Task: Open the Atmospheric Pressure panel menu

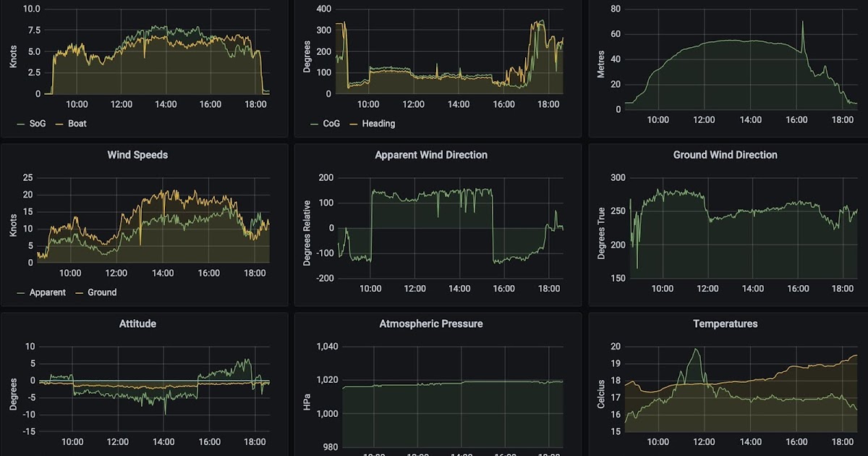Action: [431, 324]
